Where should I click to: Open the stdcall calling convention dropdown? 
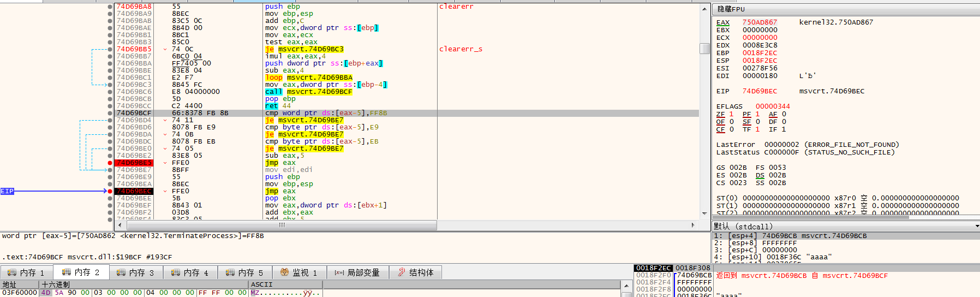point(977,226)
